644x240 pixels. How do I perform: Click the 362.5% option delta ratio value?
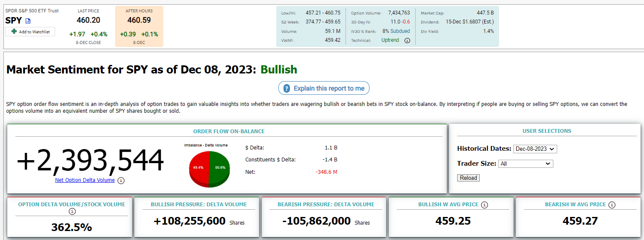pyautogui.click(x=71, y=227)
